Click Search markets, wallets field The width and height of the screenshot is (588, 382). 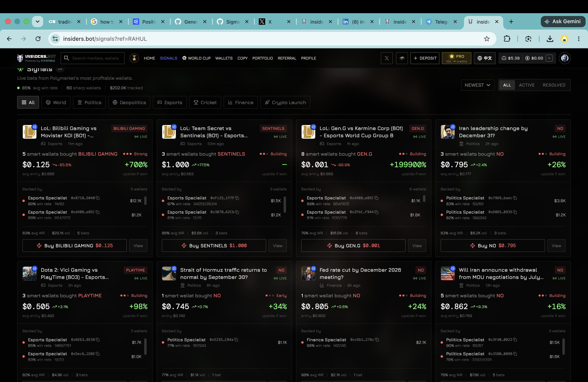point(93,58)
